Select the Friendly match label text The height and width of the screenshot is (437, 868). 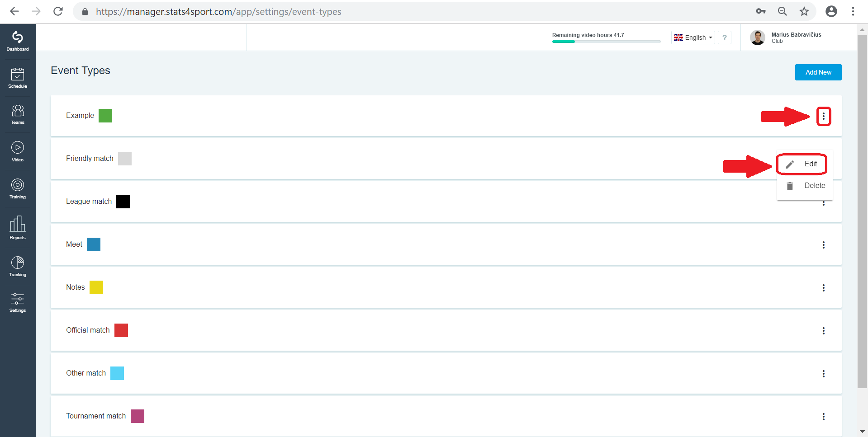(90, 159)
